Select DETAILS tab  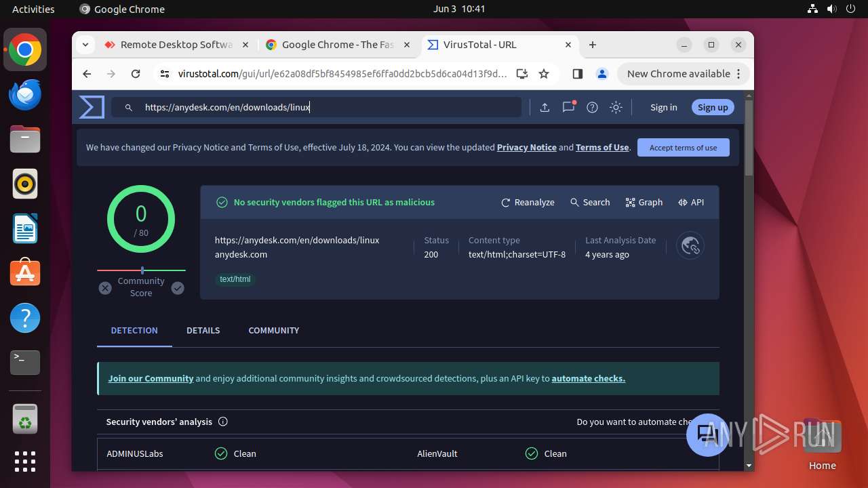tap(203, 330)
